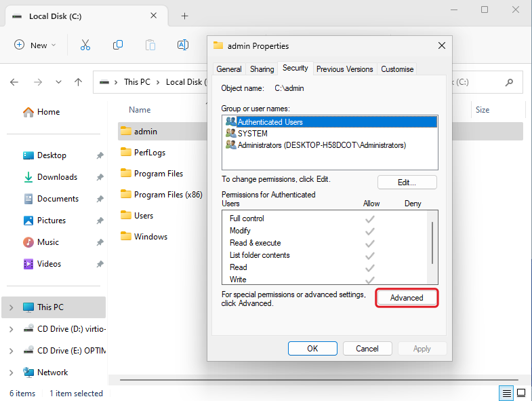Open new tab with plus icon
The image size is (532, 401).
click(184, 16)
